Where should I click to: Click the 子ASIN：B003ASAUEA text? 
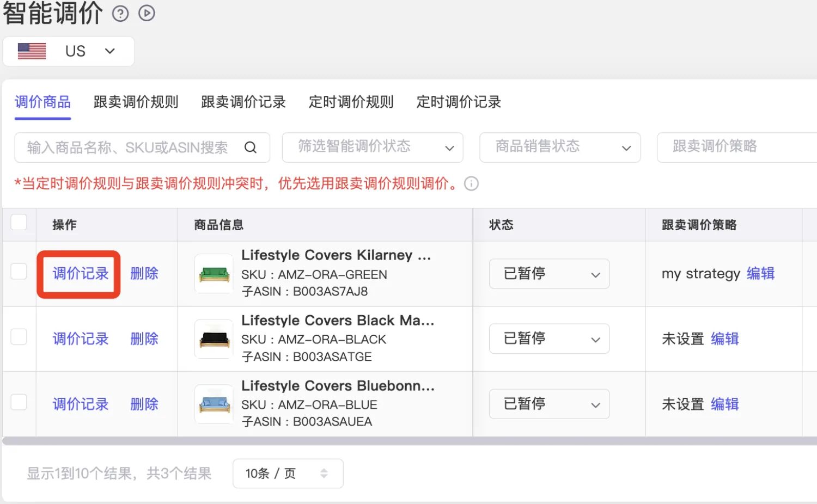[307, 422]
